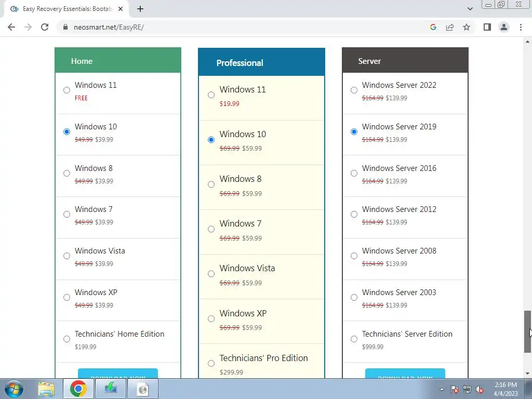Open the download tool taskbar icon
Screen dimensions: 532x399
coord(111,389)
